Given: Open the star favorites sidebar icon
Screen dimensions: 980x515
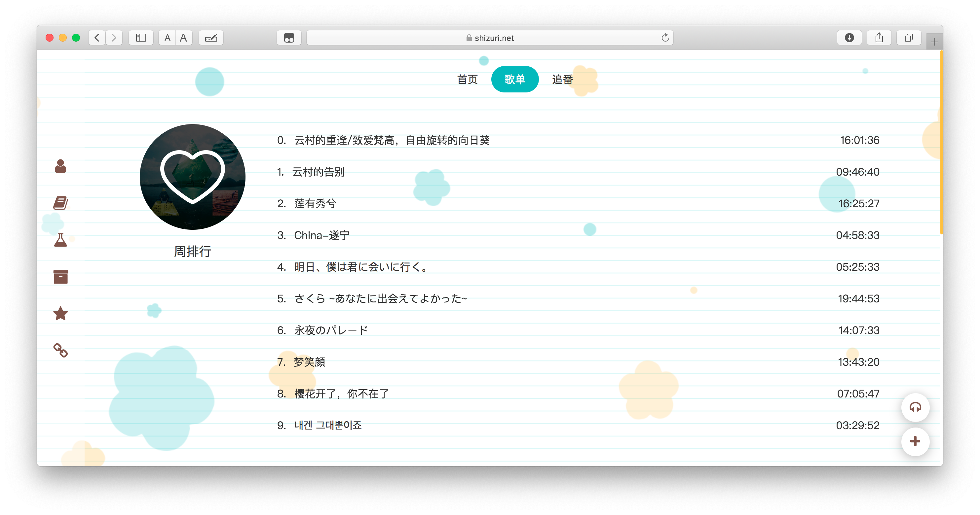Looking at the screenshot, I should pos(60,314).
